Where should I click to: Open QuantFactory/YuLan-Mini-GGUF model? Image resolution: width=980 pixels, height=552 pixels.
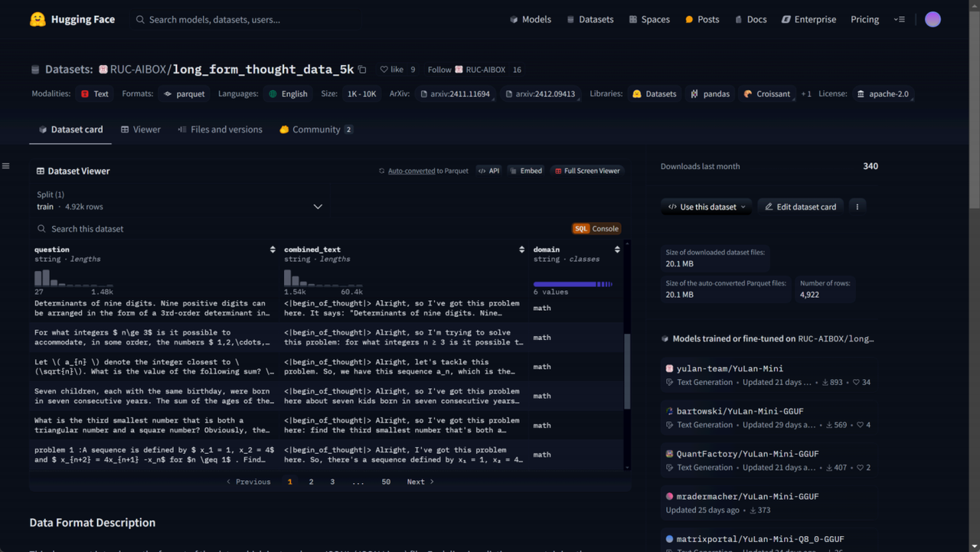pos(768,460)
